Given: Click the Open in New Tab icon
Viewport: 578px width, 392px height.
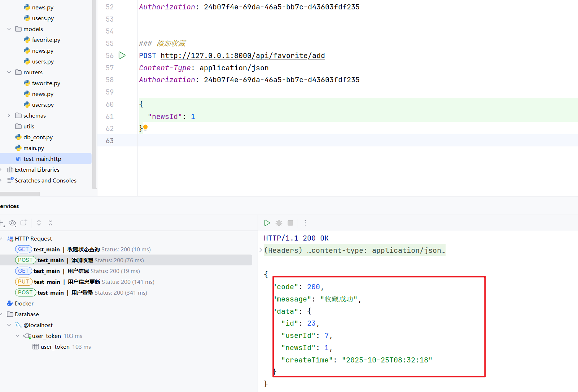Looking at the screenshot, I should coord(24,223).
